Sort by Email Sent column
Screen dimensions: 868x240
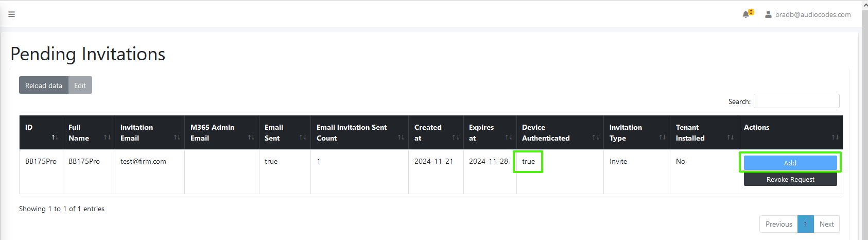pos(284,132)
